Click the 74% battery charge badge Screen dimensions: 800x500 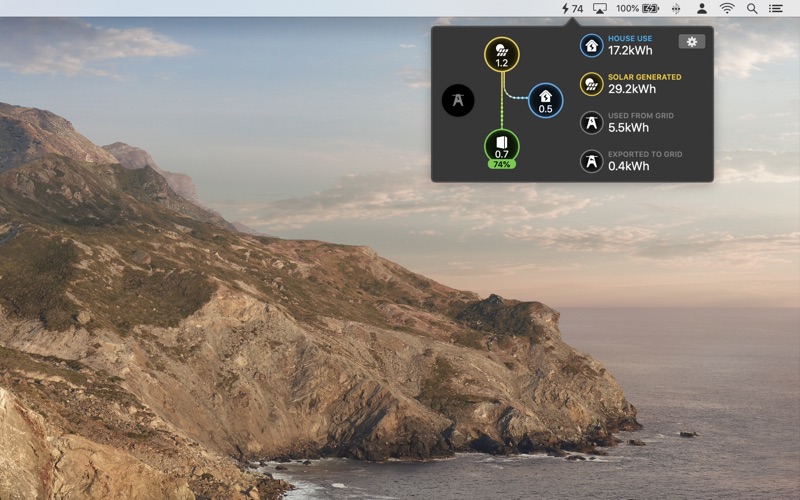pos(502,164)
